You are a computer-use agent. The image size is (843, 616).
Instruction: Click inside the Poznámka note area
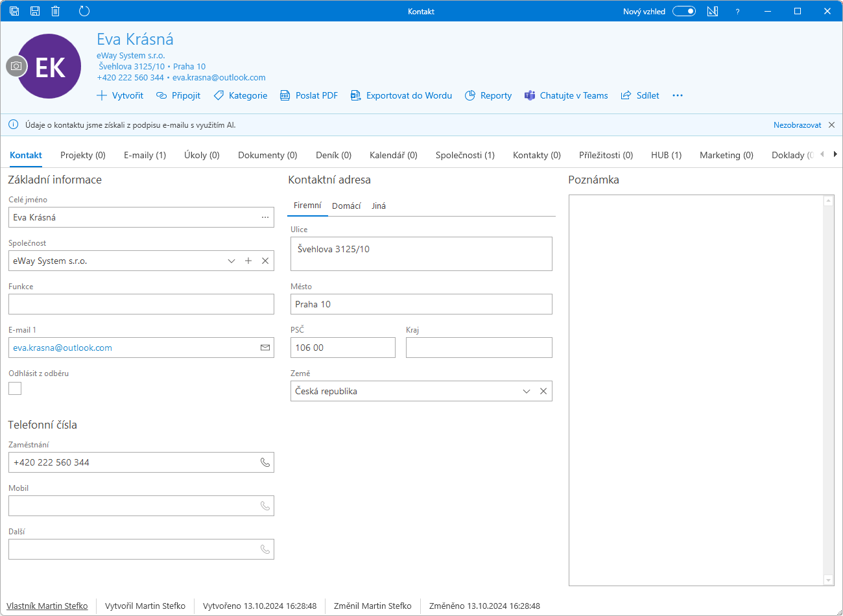[x=696, y=390]
